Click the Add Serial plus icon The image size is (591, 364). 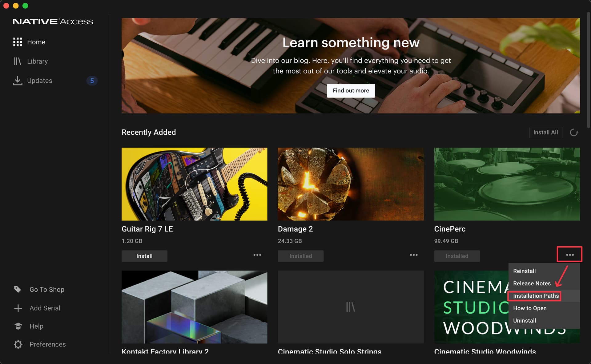[18, 308]
